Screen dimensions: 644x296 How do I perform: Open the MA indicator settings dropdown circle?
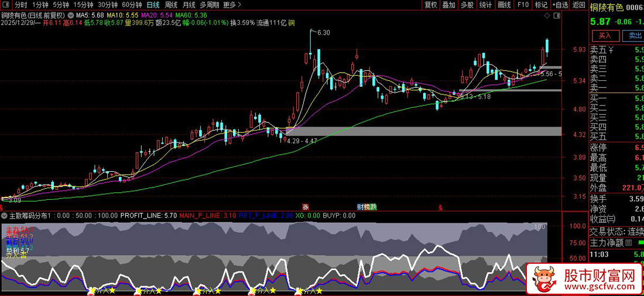(71, 15)
